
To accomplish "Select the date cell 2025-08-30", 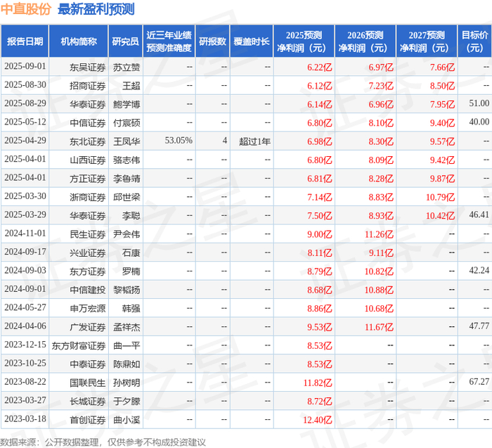I will (x=25, y=85).
